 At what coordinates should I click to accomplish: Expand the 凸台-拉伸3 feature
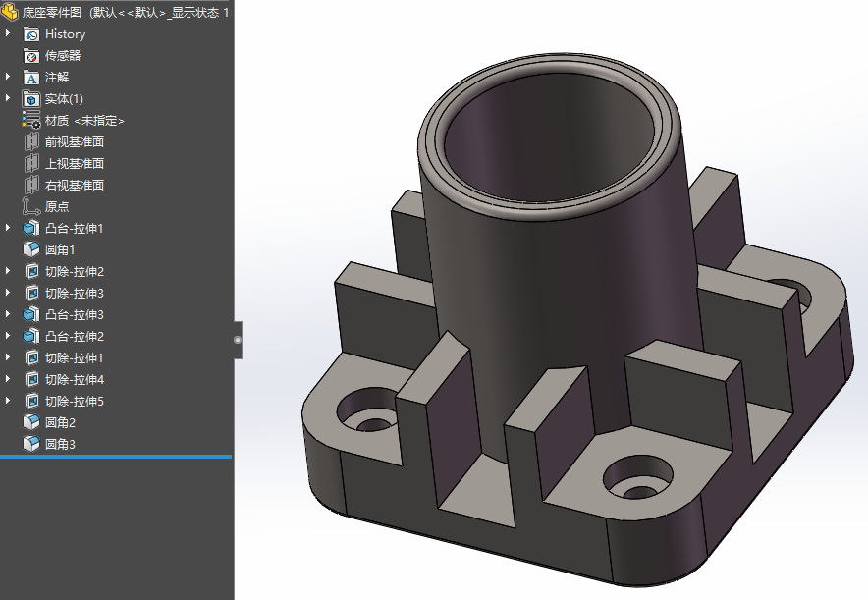(x=8, y=314)
